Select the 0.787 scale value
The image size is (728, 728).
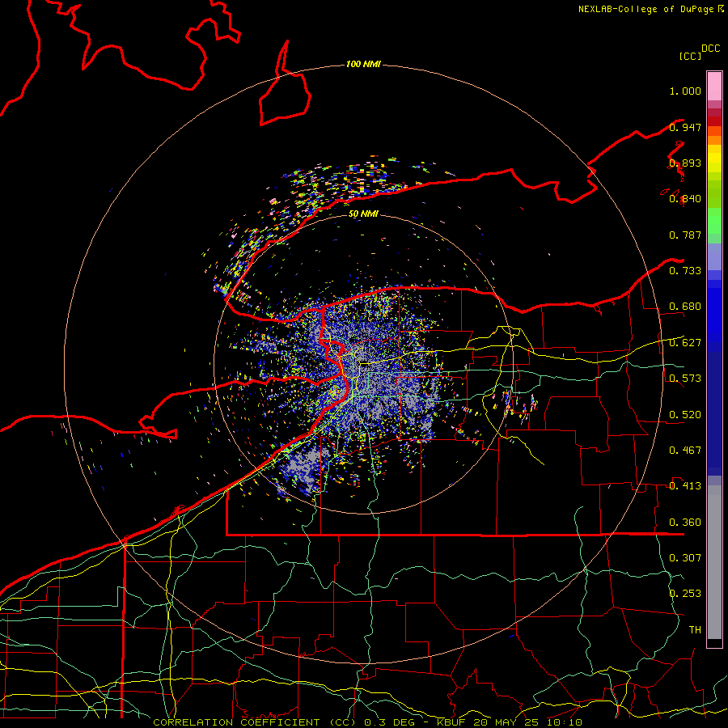685,235
